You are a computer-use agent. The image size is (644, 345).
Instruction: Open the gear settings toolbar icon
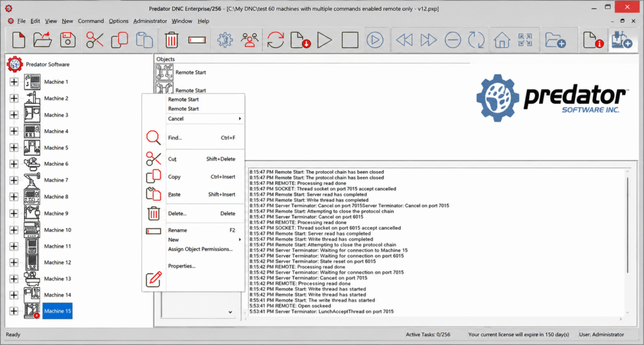click(225, 40)
